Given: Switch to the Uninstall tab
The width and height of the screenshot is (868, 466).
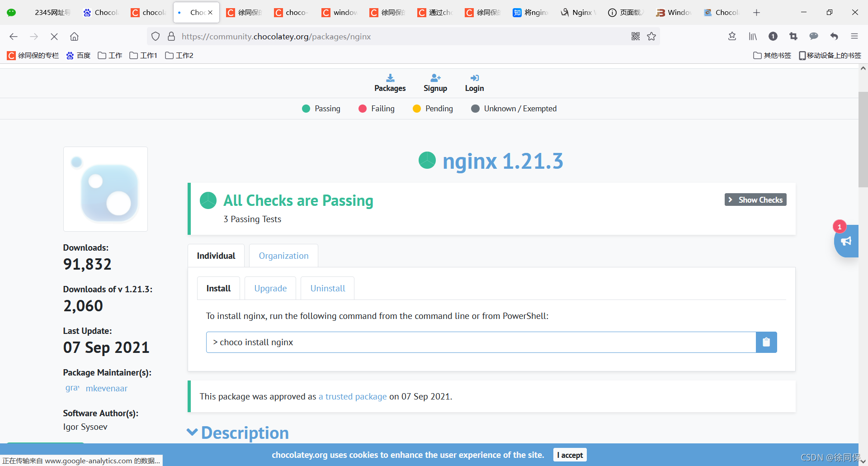Looking at the screenshot, I should pos(328,289).
